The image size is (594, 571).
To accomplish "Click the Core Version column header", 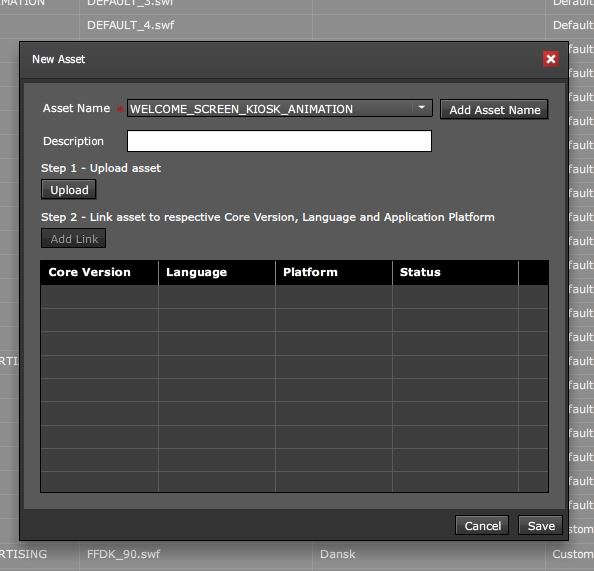I will click(x=99, y=272).
